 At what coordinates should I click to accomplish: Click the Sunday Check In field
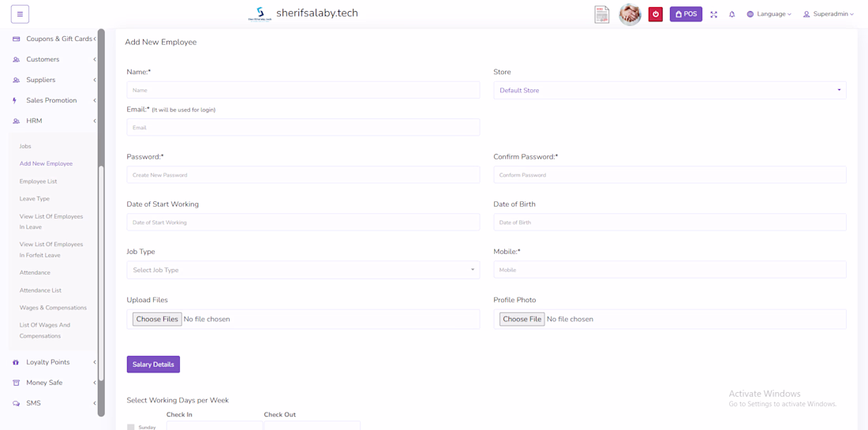tap(215, 425)
